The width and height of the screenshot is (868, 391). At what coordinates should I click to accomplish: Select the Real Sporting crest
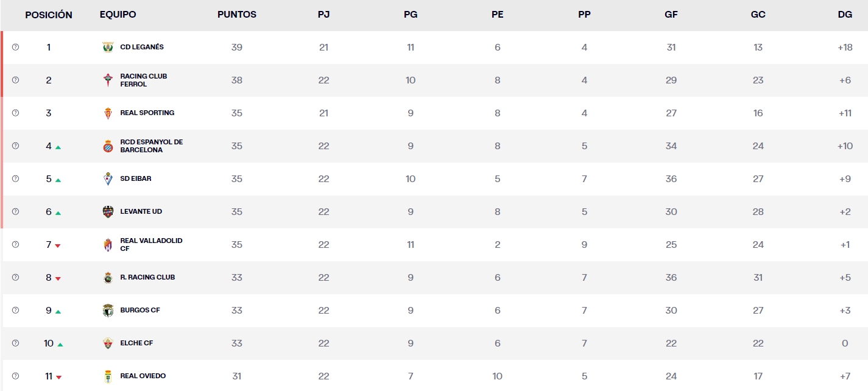tap(108, 113)
